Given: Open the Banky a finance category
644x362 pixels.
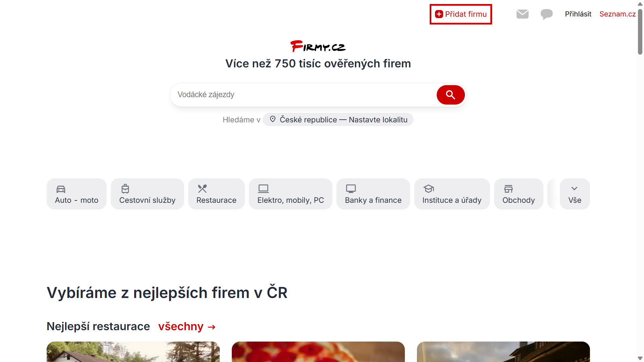Looking at the screenshot, I should (373, 194).
